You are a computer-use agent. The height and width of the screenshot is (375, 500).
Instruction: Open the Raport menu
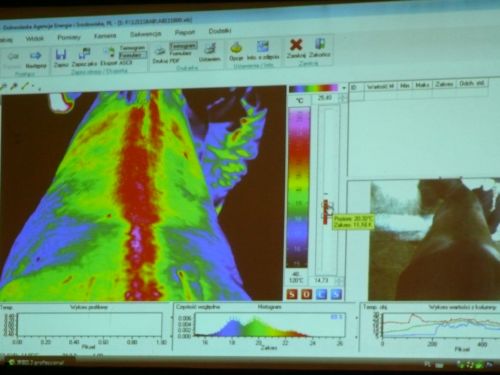[x=185, y=32]
